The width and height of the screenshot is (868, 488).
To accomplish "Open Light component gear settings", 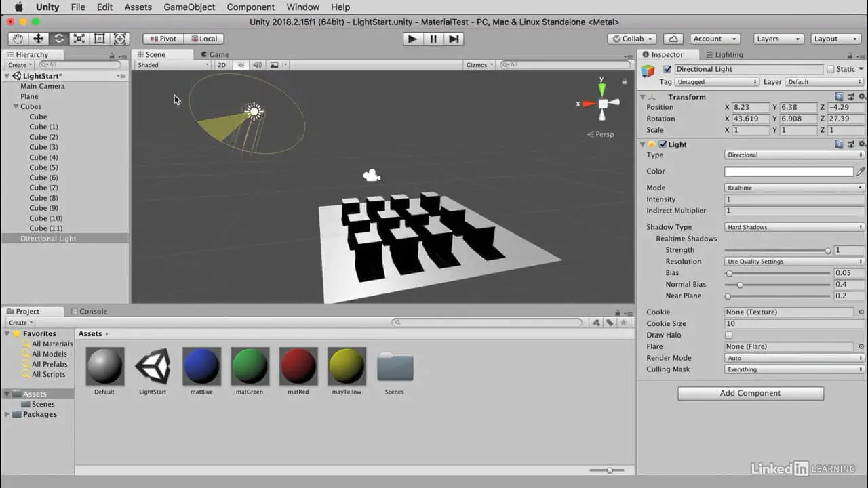I will (861, 144).
